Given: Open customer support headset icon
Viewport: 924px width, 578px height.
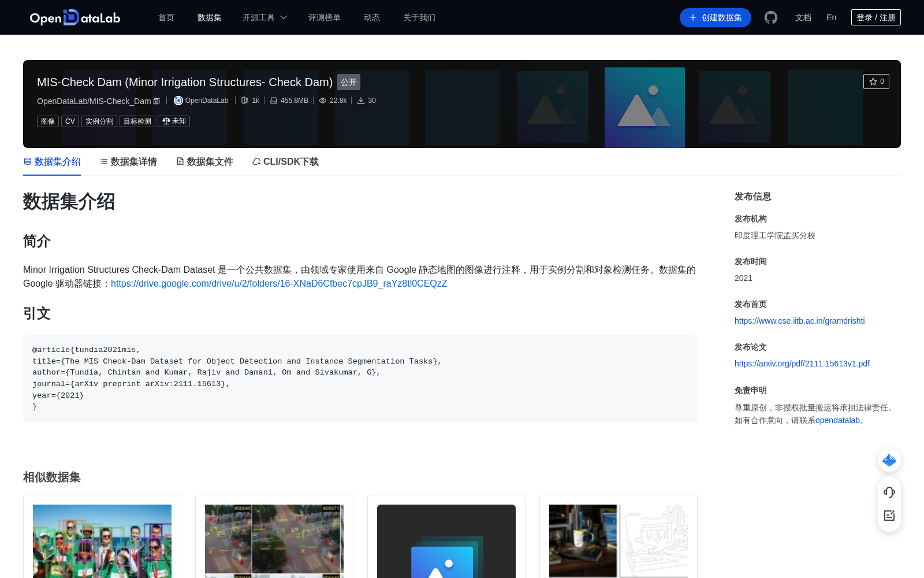Looking at the screenshot, I should tap(889, 492).
